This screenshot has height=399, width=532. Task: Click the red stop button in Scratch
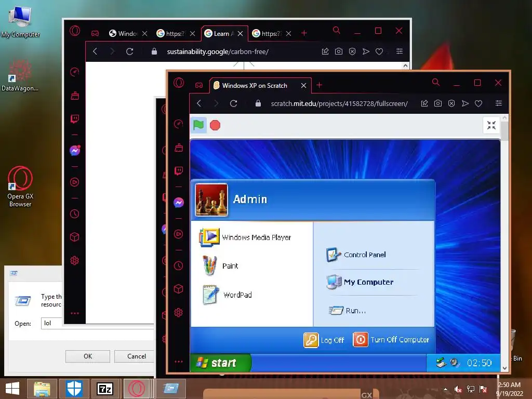tap(215, 125)
